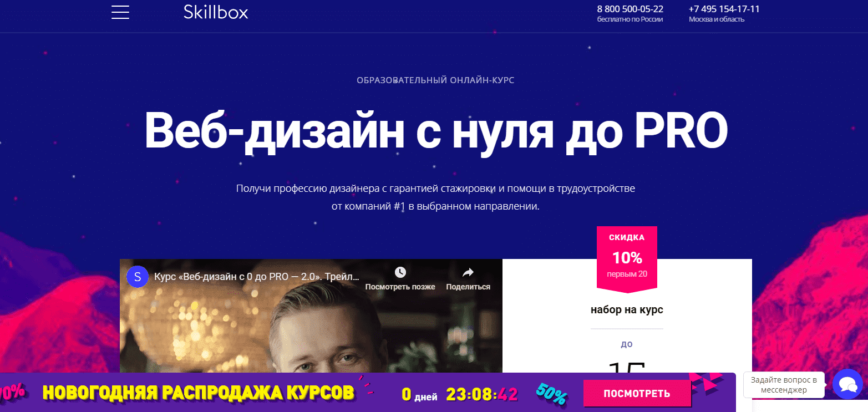Click the video trailer thumbnail
The image size is (868, 412).
tap(311, 327)
